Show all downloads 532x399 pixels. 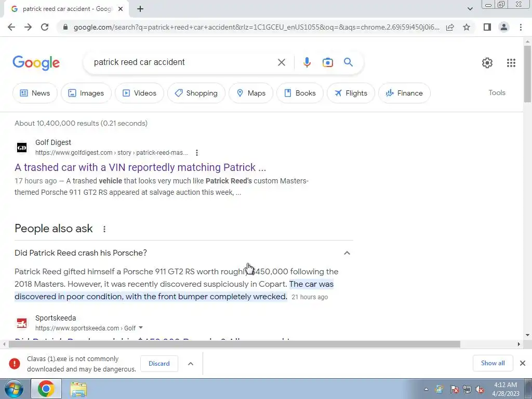493,363
